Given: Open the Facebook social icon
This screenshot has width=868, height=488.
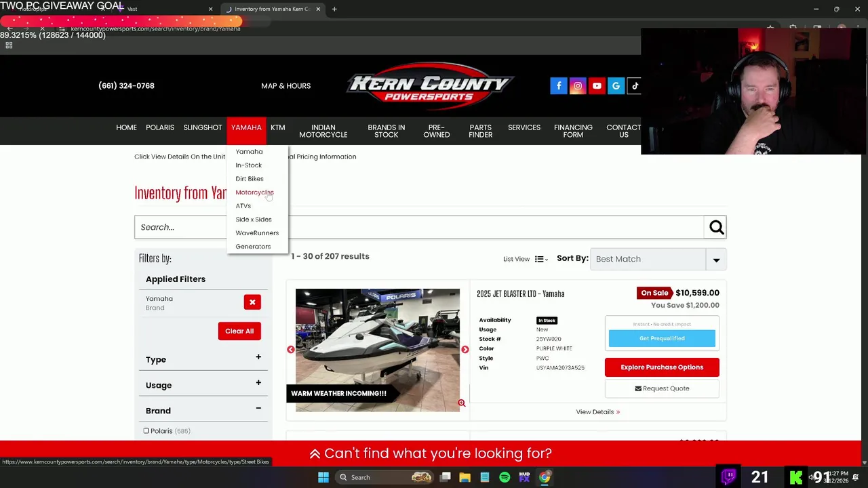Looking at the screenshot, I should (x=559, y=85).
